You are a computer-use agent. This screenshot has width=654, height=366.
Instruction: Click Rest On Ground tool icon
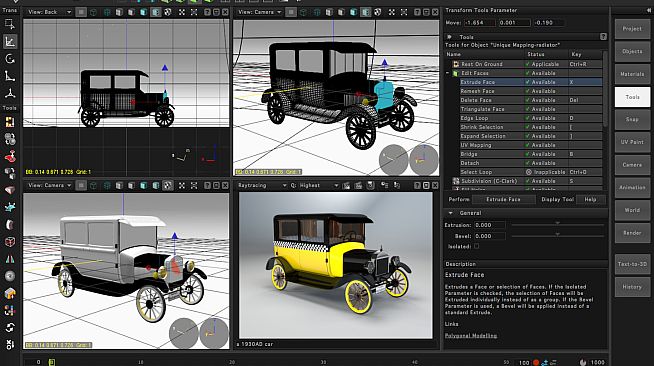[456, 64]
